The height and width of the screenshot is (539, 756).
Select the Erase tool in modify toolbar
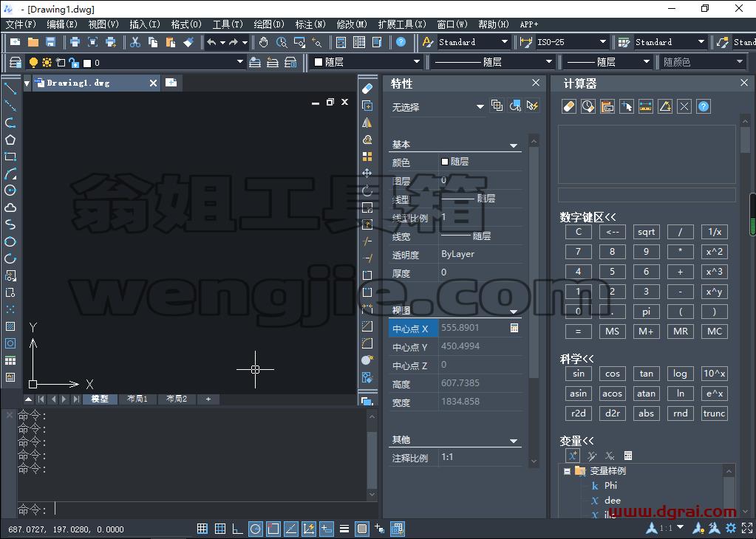coord(367,89)
